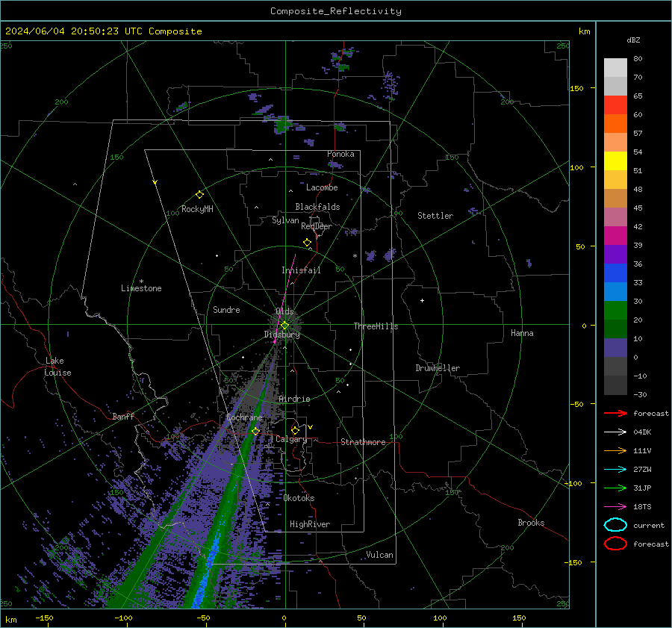Select the green 31JP arrow legend icon
672x628 pixels.
(615, 488)
